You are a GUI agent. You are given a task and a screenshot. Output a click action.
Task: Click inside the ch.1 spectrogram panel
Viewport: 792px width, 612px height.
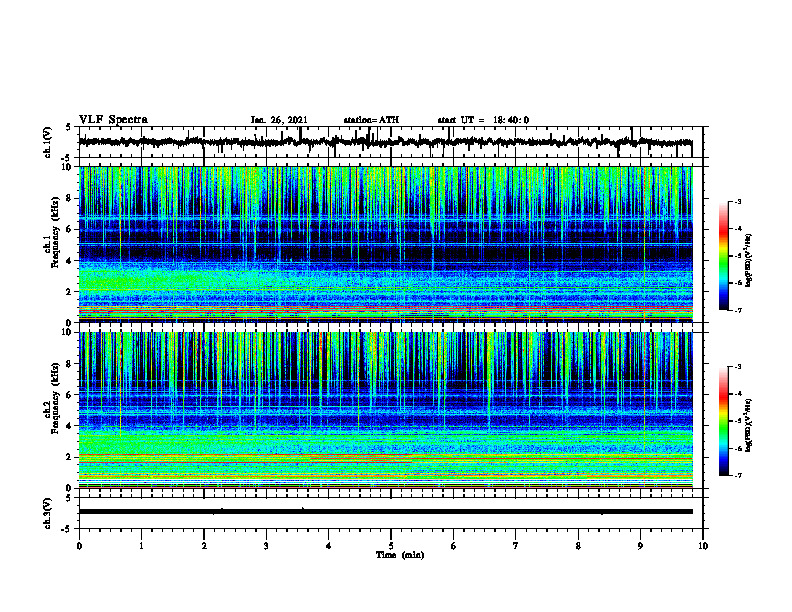(386, 244)
